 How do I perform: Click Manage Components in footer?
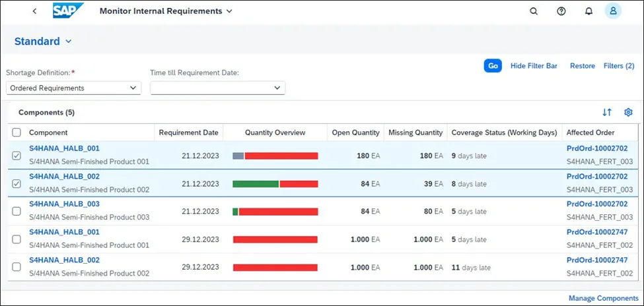tap(603, 298)
